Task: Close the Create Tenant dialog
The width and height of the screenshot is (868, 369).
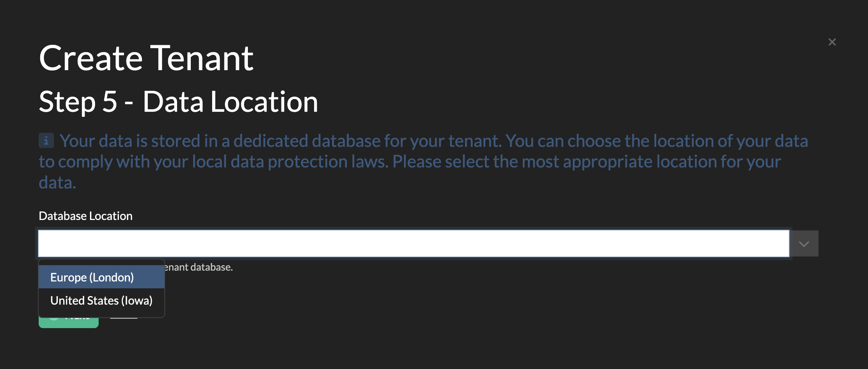Action: click(x=832, y=42)
